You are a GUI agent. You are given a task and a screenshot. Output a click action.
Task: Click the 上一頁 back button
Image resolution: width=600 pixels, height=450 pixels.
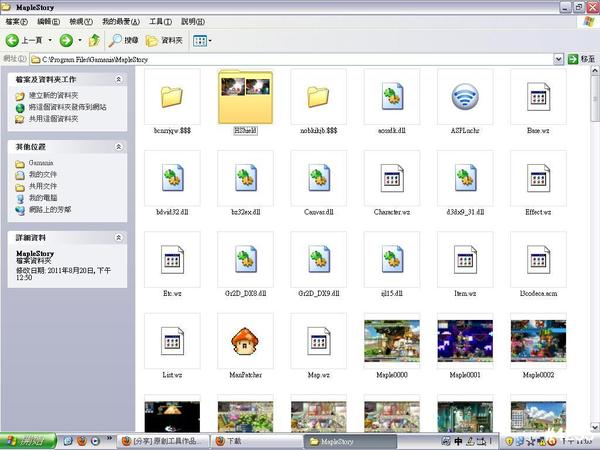point(24,40)
